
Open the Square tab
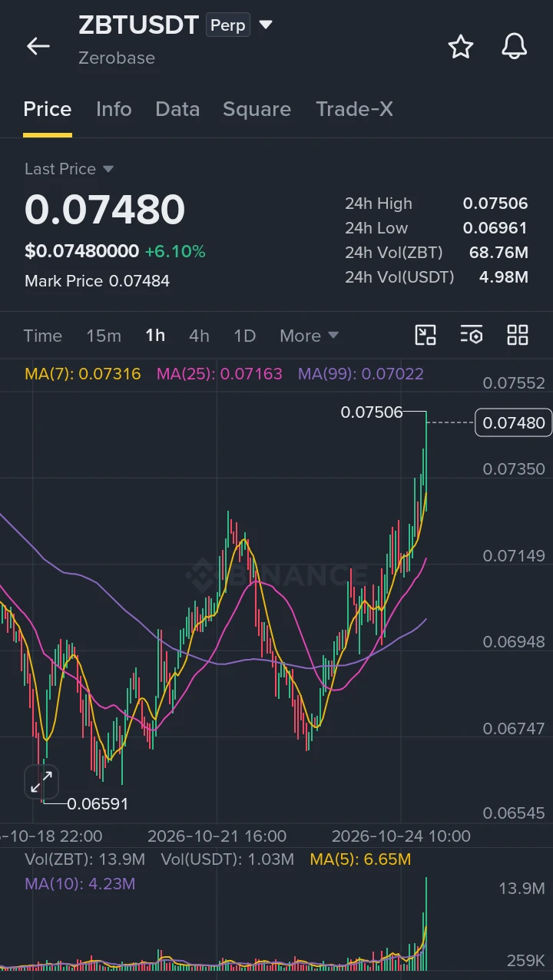tap(257, 109)
